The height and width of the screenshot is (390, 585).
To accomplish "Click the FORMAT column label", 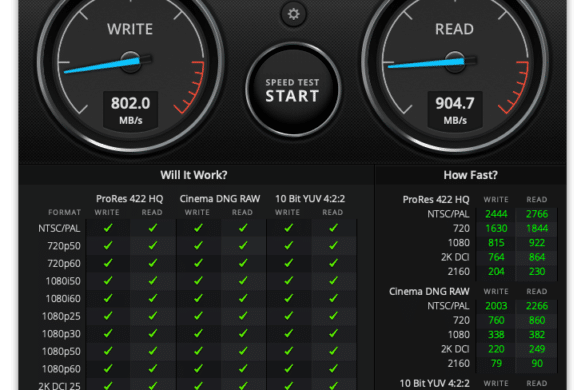I will pos(65,212).
